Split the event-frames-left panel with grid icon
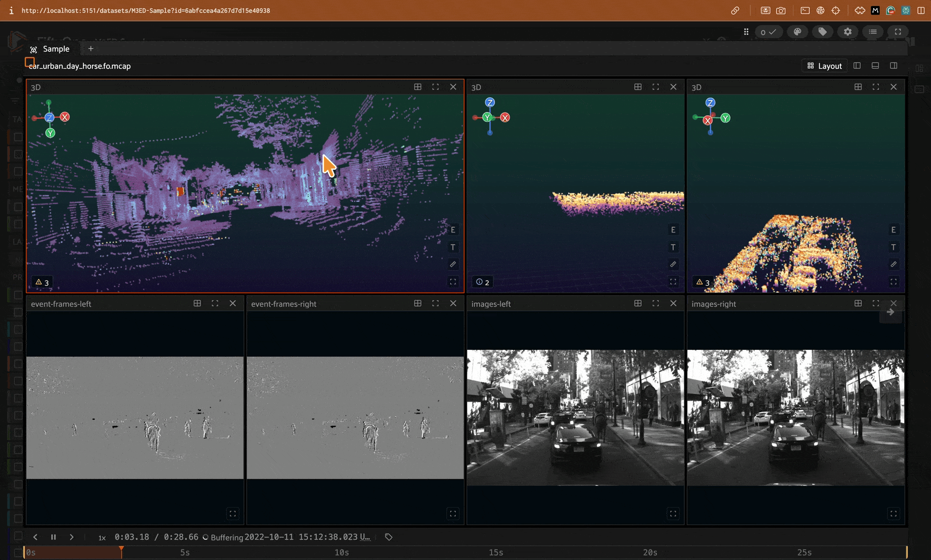The image size is (931, 560). tap(198, 303)
